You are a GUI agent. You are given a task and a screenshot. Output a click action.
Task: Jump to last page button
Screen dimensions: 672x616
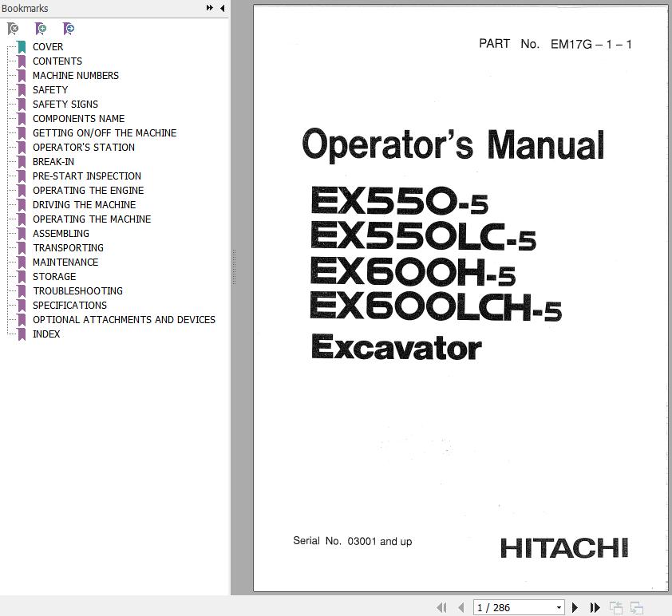coord(595,607)
